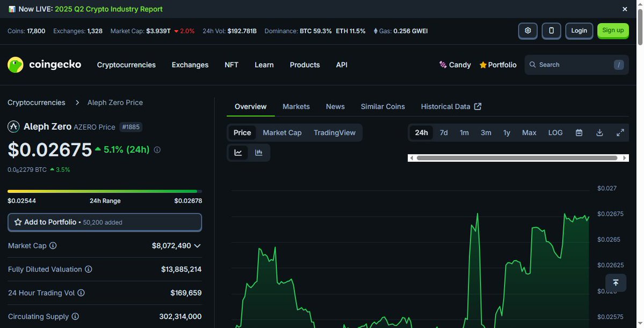Click the Exchanges count 1,328

click(95, 31)
